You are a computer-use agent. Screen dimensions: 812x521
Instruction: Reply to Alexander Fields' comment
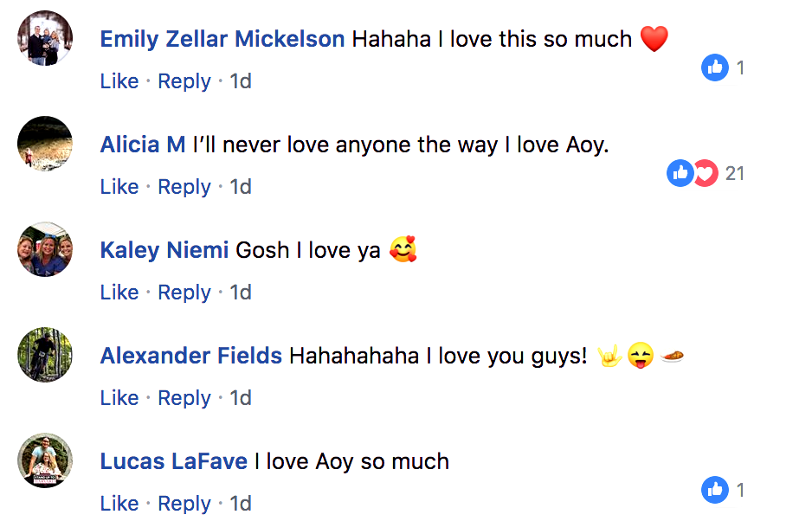click(x=184, y=398)
